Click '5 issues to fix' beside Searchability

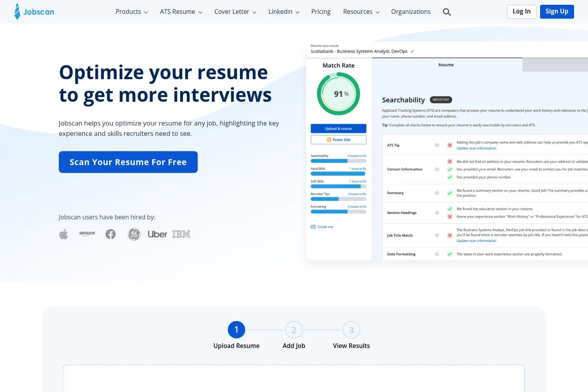pyautogui.click(x=357, y=156)
